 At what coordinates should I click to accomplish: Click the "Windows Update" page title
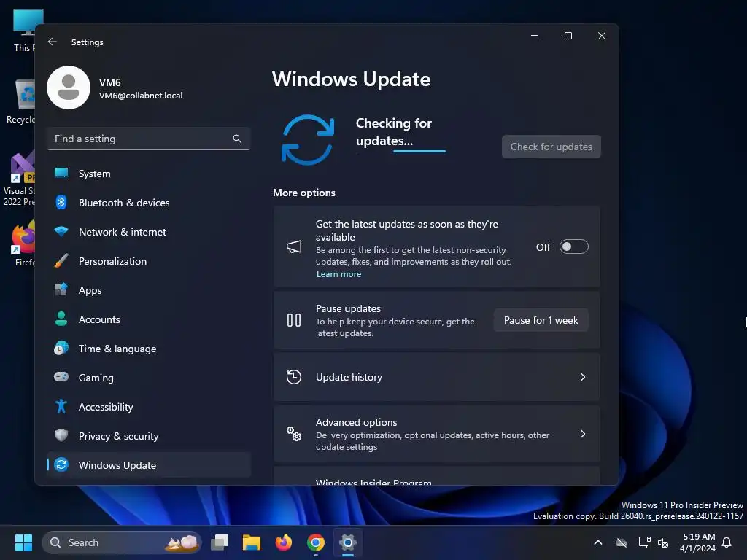click(x=351, y=79)
